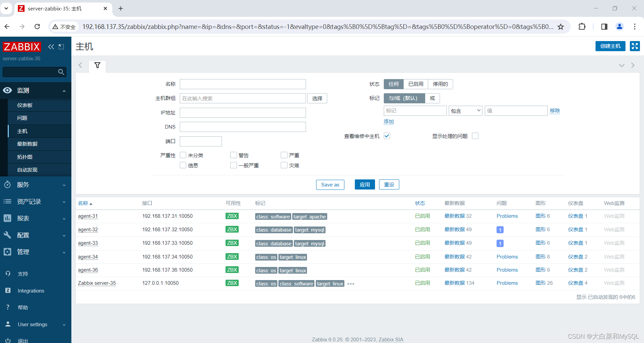Open the browser extensions puzzle icon

pos(582,27)
